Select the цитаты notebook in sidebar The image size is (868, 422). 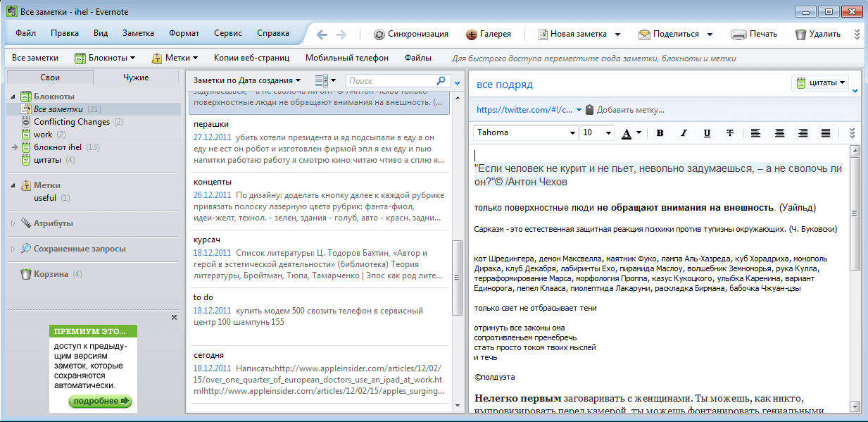[x=48, y=160]
